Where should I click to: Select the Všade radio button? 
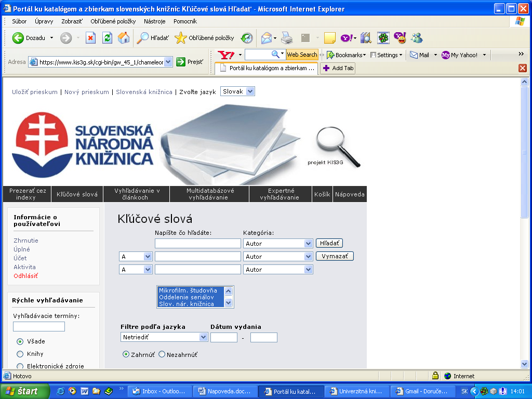(x=20, y=341)
